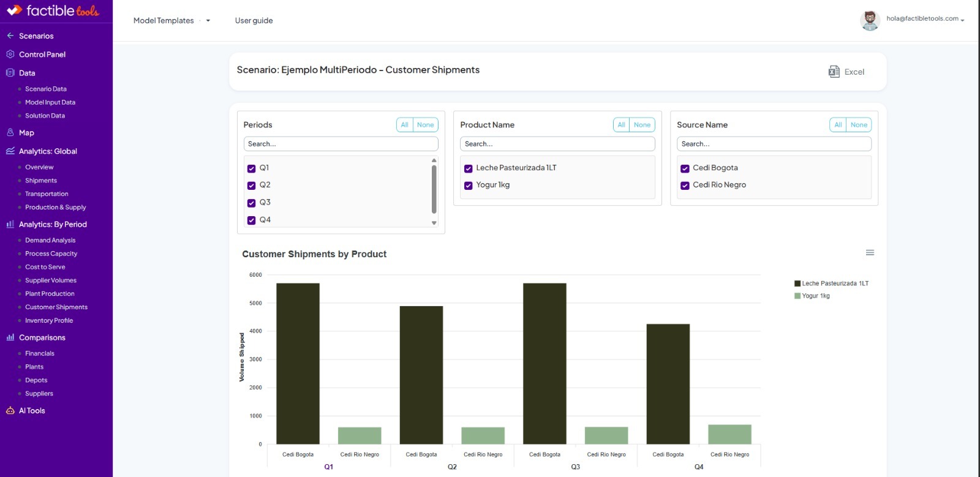Toggle the Yogur 1kg product checkbox

[468, 186]
